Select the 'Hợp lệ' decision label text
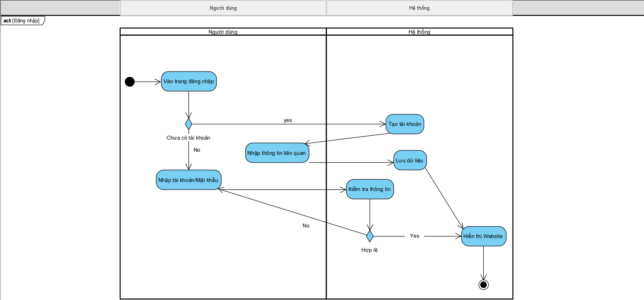 pyautogui.click(x=369, y=250)
